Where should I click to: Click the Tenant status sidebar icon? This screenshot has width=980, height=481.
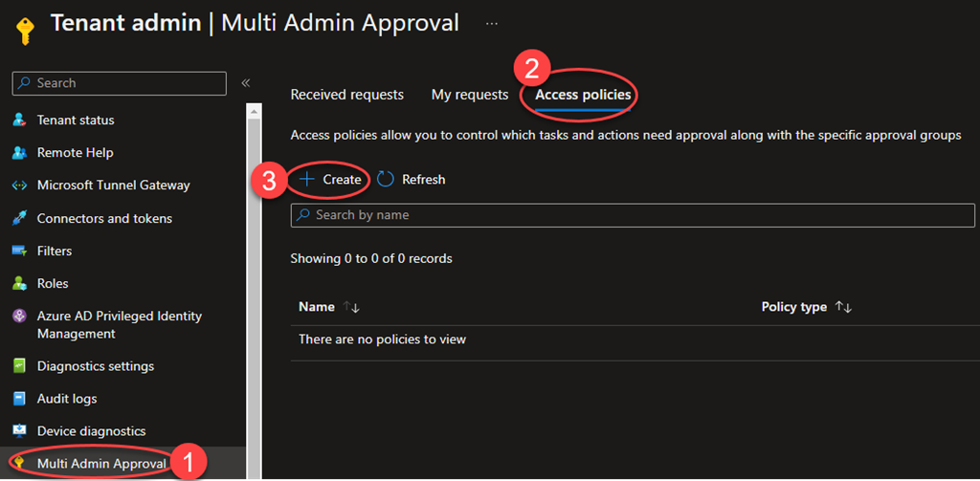tap(18, 120)
